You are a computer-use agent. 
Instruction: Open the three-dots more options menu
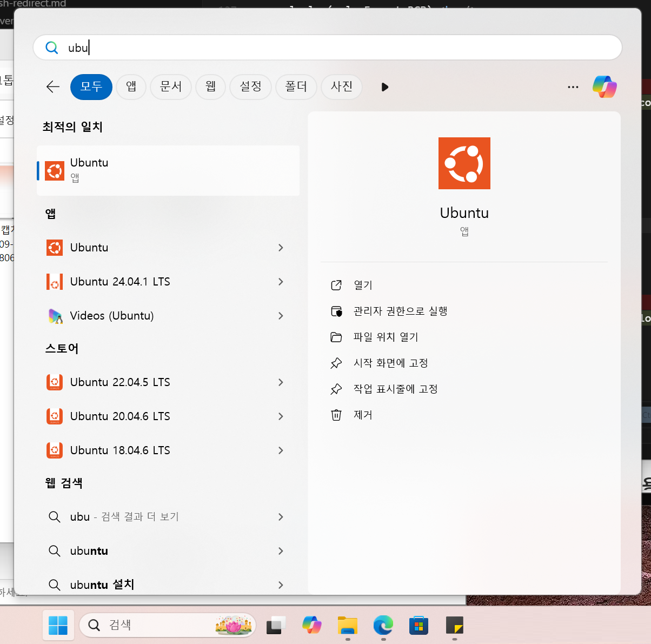tap(573, 87)
